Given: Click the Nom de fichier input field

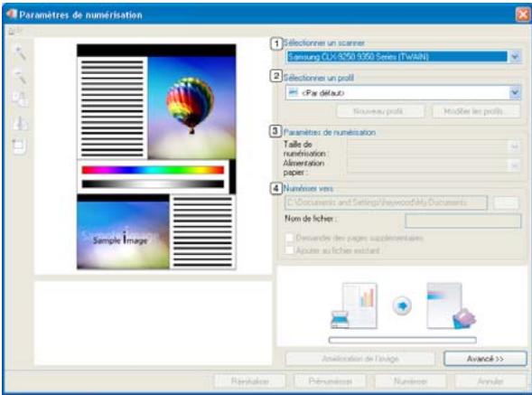Looking at the screenshot, I should [462, 221].
